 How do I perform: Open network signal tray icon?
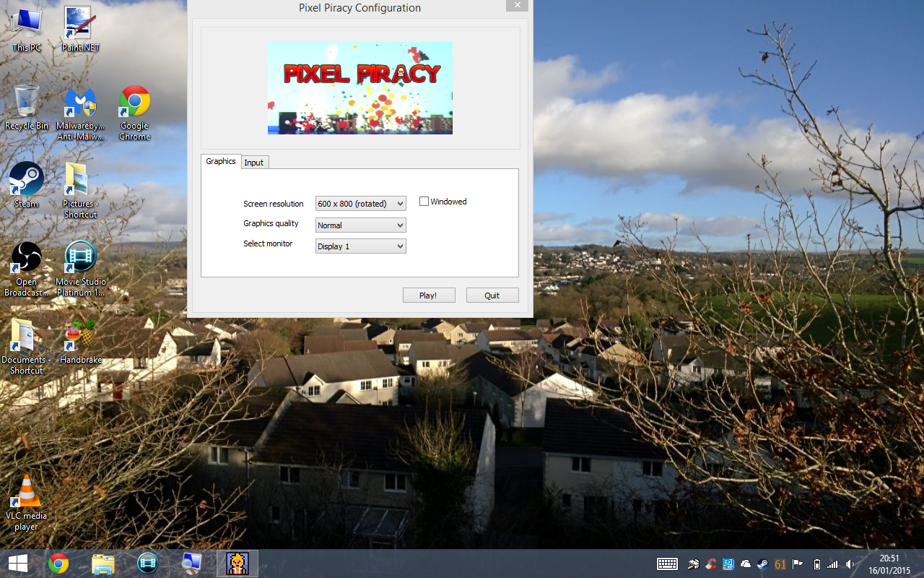[833, 564]
